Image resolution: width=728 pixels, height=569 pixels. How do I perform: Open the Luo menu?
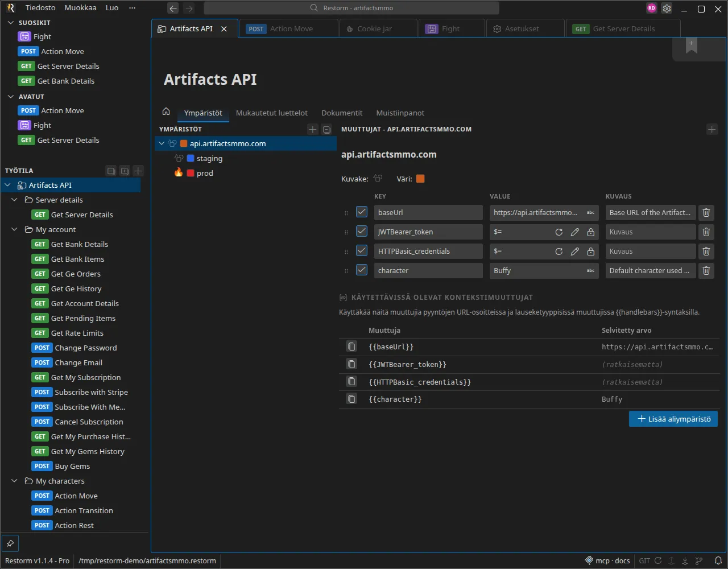112,8
